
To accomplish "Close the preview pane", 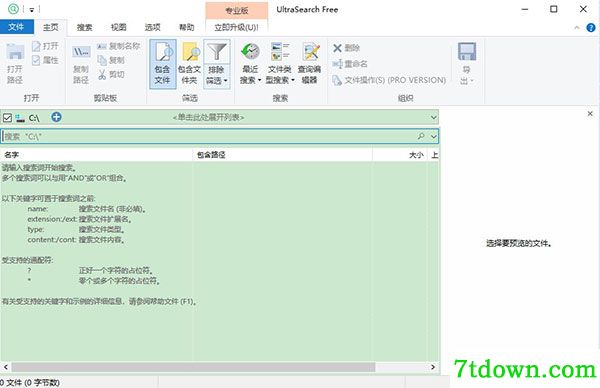I will pos(590,114).
